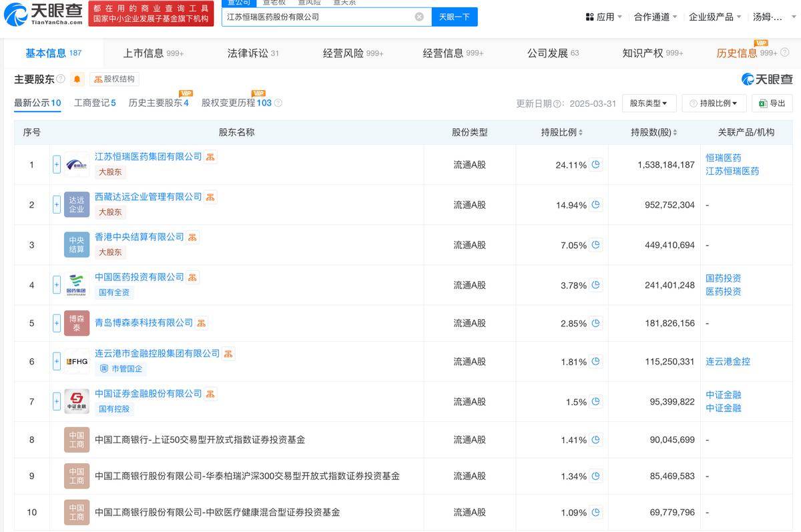Click the pie chart icon next to 14.94%
The width and height of the screenshot is (801, 532).
596,204
